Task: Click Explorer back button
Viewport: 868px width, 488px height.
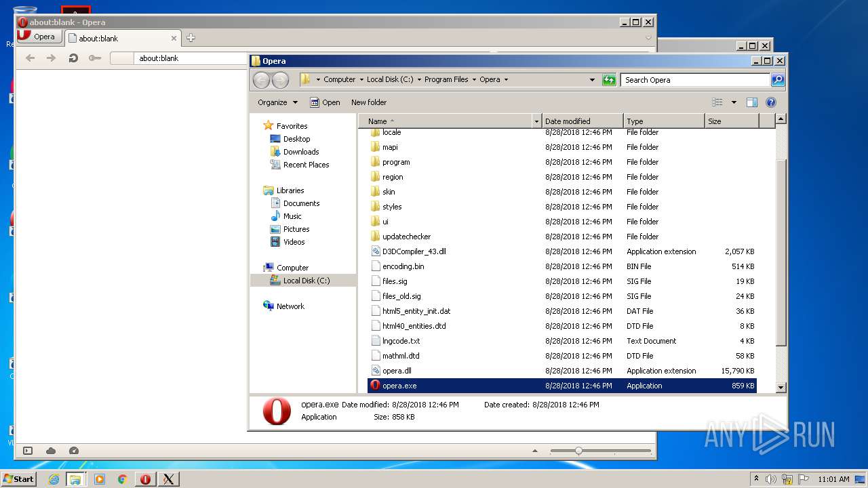Action: tap(261, 80)
